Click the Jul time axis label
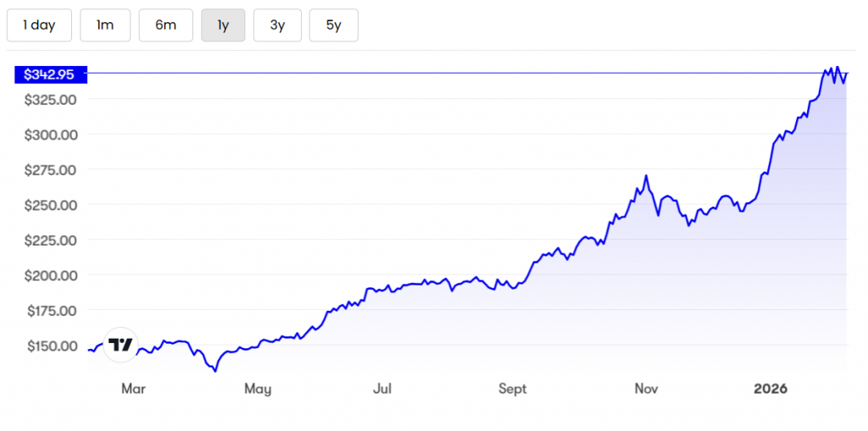 click(382, 389)
